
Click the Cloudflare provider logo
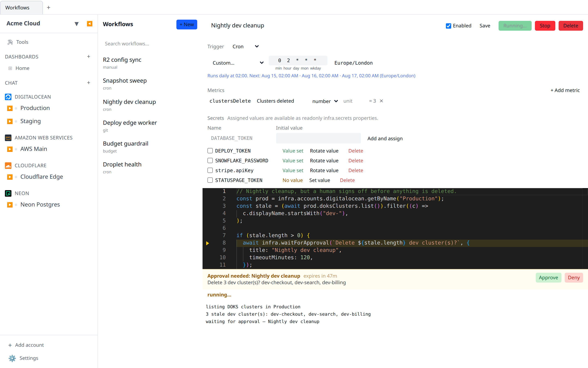pos(8,166)
